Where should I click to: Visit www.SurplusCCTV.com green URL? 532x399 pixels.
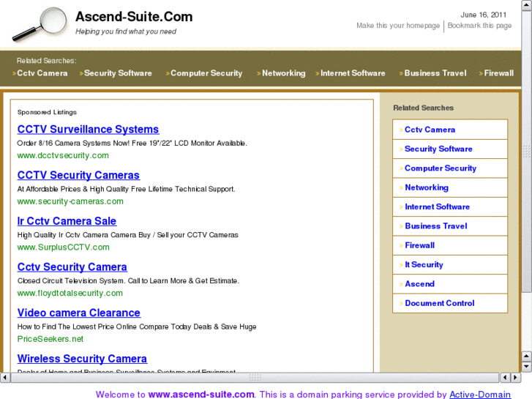pos(64,247)
